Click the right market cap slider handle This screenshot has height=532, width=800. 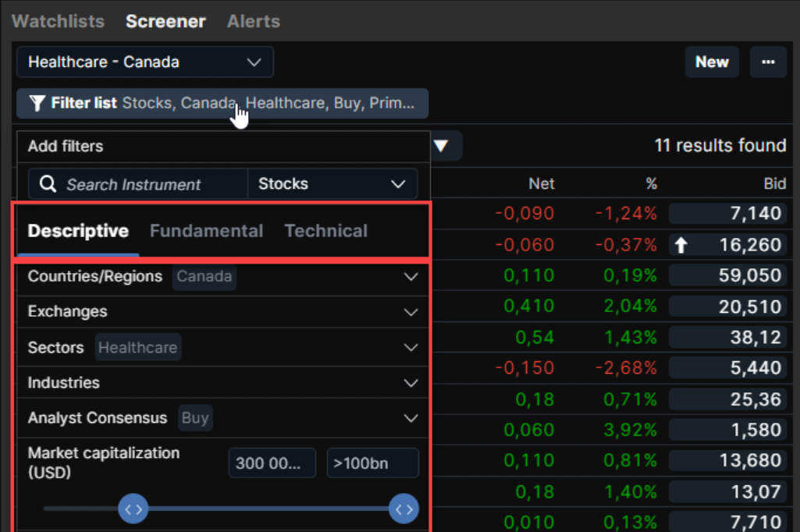404,509
